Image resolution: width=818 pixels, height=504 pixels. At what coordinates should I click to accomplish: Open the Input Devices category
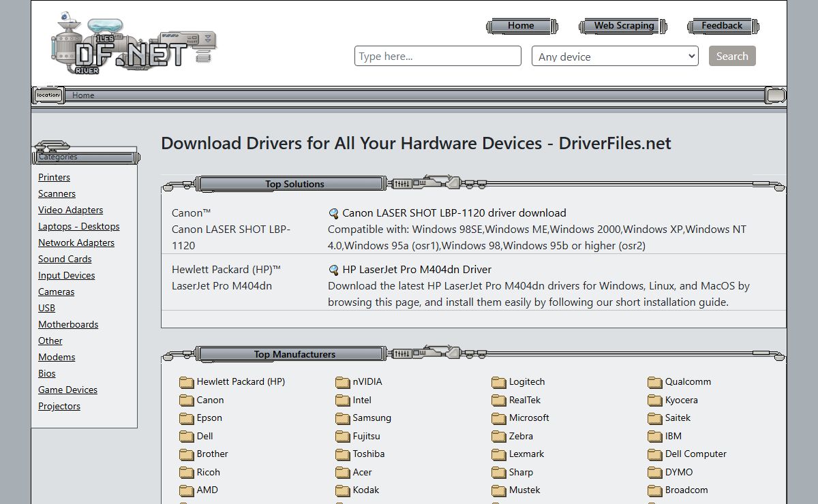[66, 275]
